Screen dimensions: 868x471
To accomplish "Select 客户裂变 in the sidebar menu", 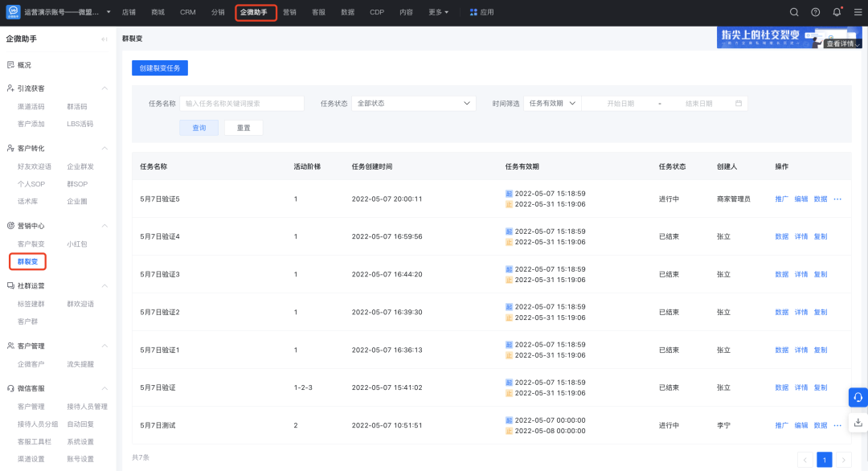I will pos(31,244).
